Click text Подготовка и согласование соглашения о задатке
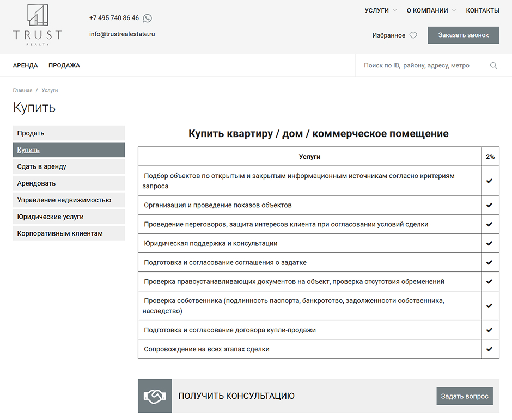 pyautogui.click(x=225, y=262)
